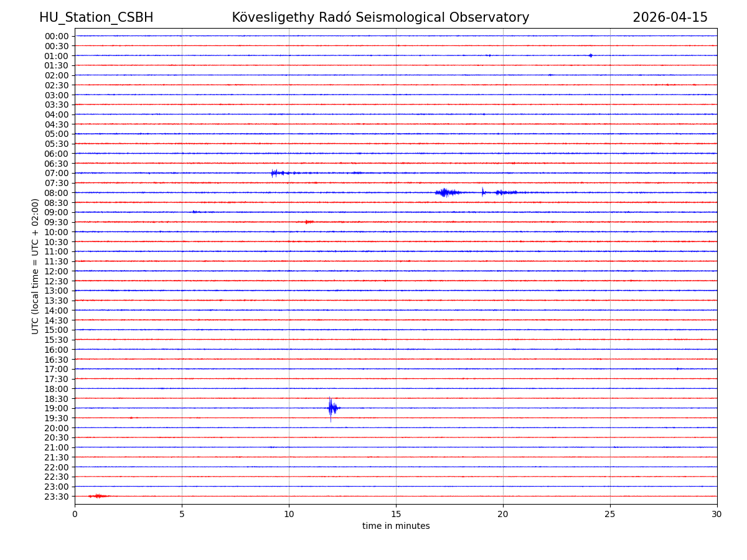Click the 08:00 row label
Screen dimensions: 747x560
click(x=57, y=193)
